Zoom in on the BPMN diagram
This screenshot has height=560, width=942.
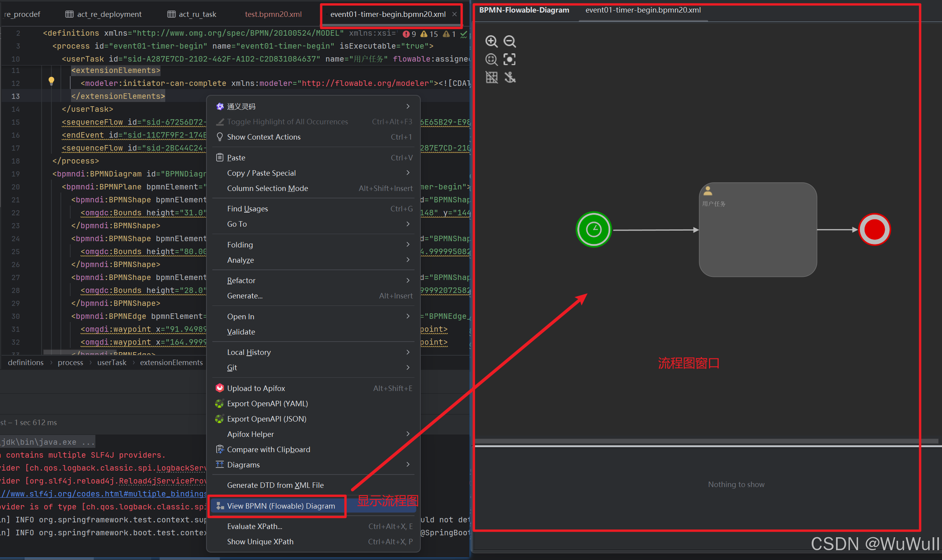pyautogui.click(x=491, y=41)
